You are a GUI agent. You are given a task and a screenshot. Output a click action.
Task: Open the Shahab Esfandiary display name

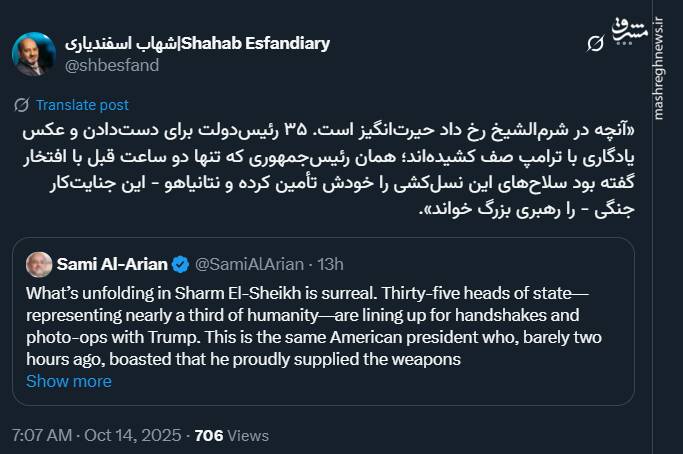(197, 43)
